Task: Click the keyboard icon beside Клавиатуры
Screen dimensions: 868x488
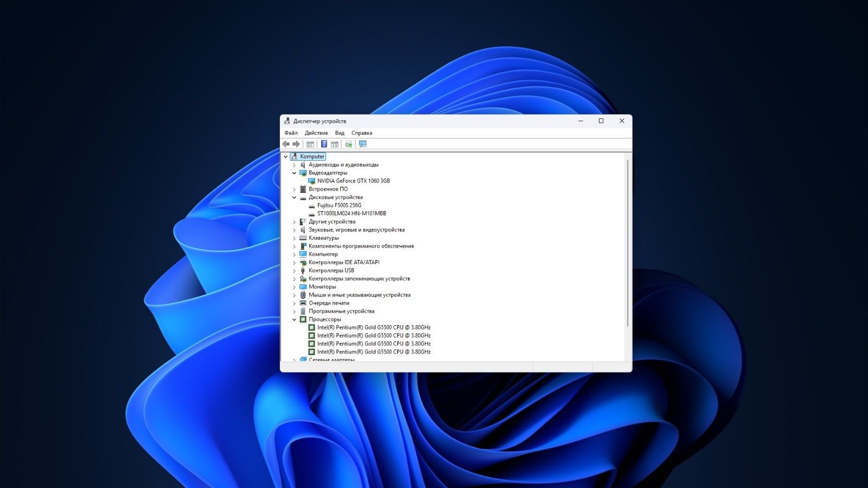Action: click(303, 238)
